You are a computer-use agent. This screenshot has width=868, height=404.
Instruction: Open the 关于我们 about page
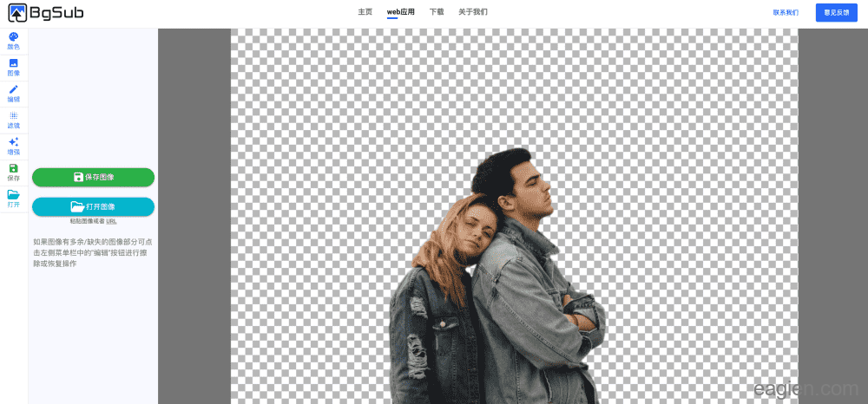[473, 12]
